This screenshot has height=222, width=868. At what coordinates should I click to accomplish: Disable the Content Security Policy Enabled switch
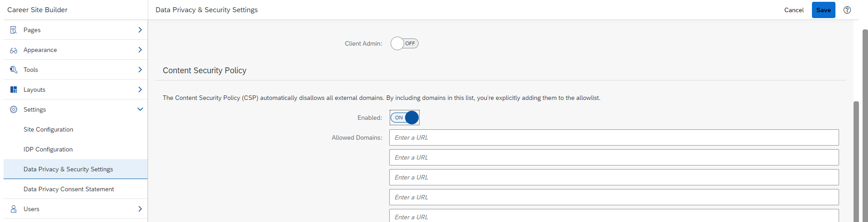(x=405, y=118)
